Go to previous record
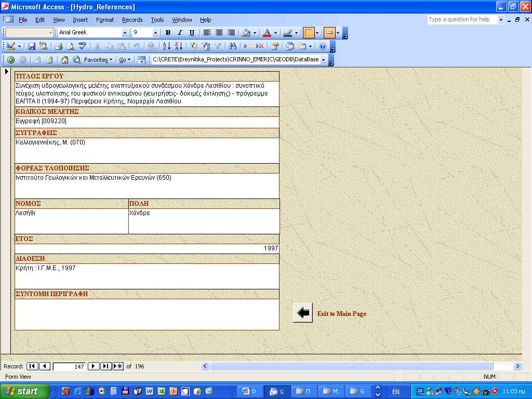This screenshot has height=399, width=532. click(45, 366)
